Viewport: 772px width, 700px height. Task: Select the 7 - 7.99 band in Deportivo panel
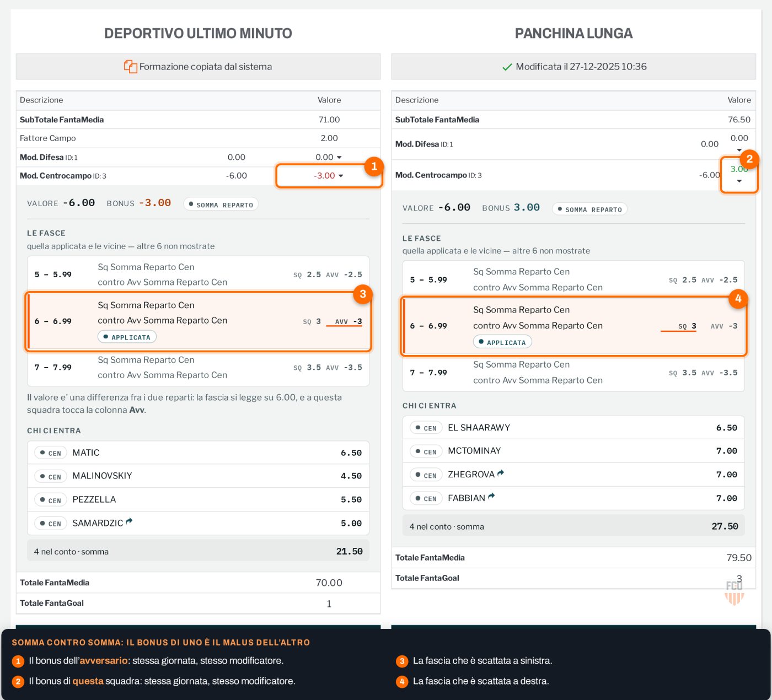(198, 368)
